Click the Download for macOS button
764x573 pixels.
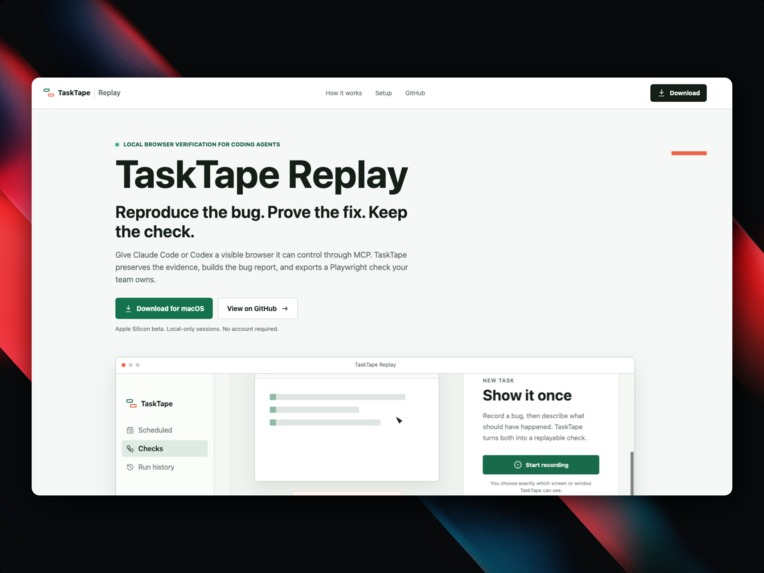point(164,308)
